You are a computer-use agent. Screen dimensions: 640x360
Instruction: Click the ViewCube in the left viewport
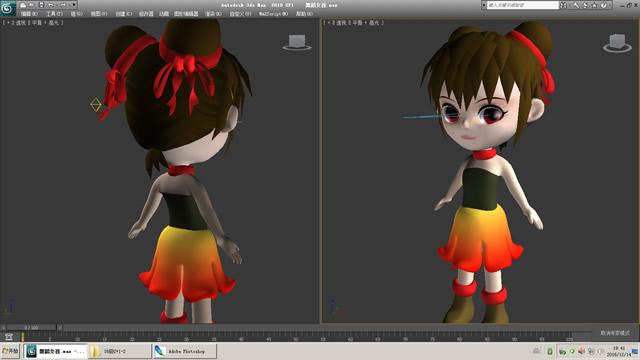pos(297,42)
